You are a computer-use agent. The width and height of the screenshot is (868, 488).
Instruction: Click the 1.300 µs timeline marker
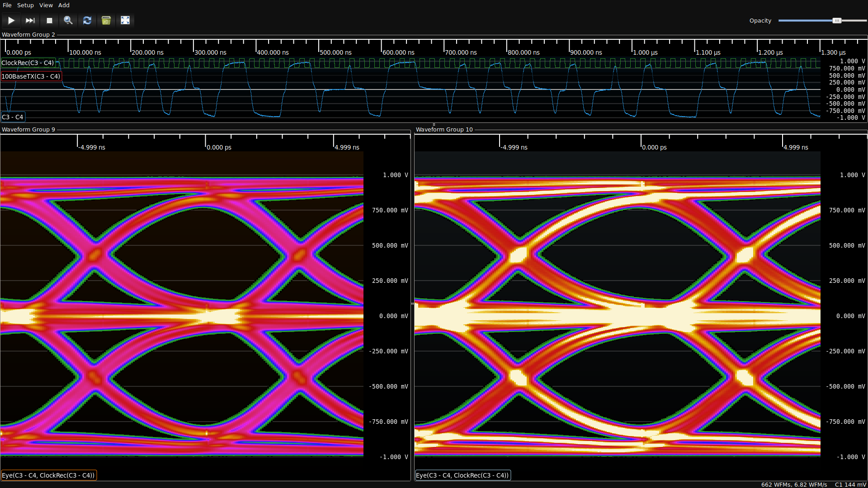pyautogui.click(x=833, y=52)
